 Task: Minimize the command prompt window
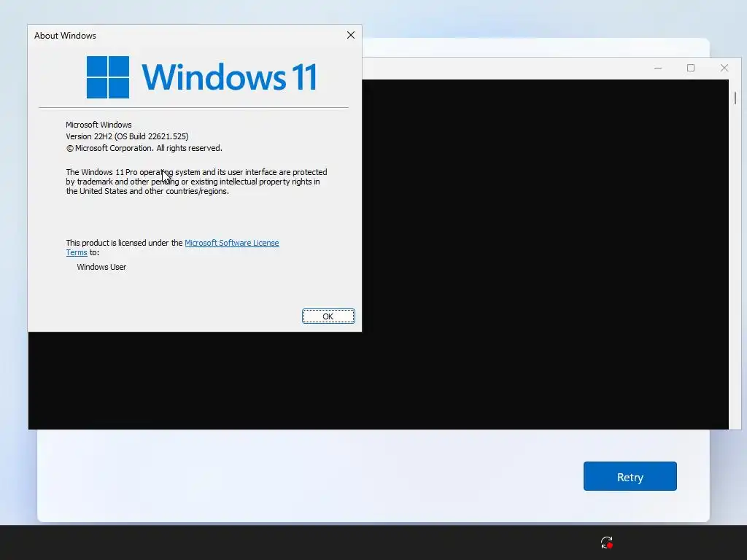click(658, 68)
